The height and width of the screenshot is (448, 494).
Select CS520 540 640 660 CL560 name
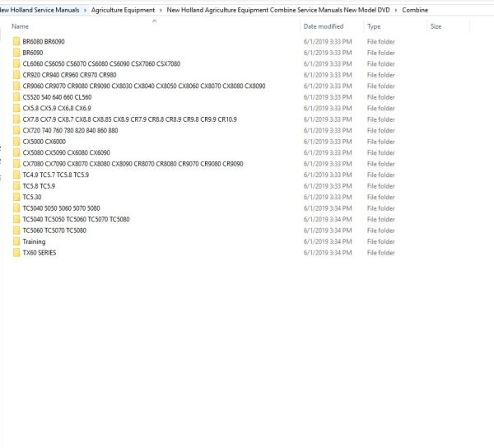coord(57,97)
